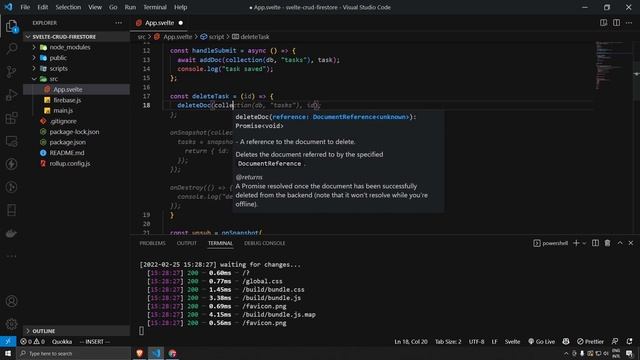
Task: Click deleteTask in the breadcrumb
Action: pos(255,37)
